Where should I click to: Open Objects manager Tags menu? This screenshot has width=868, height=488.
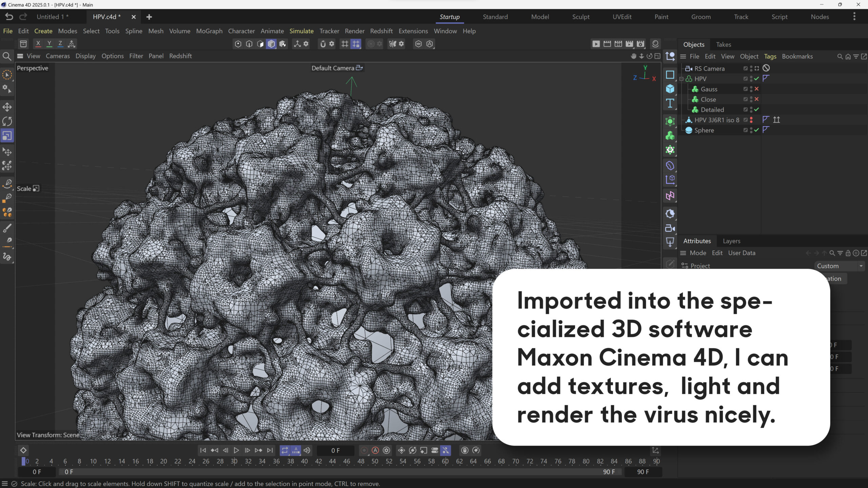[770, 57]
